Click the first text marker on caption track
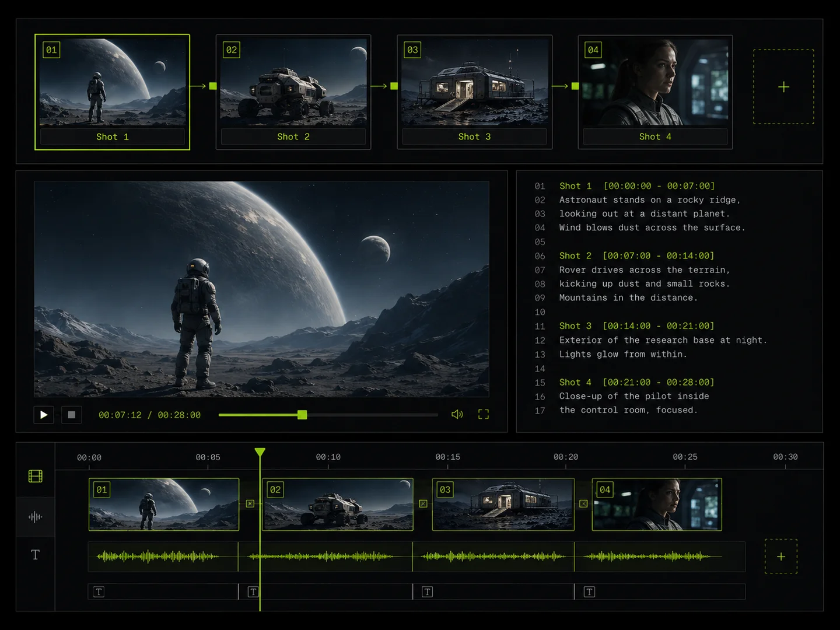The height and width of the screenshot is (630, 840). [99, 592]
